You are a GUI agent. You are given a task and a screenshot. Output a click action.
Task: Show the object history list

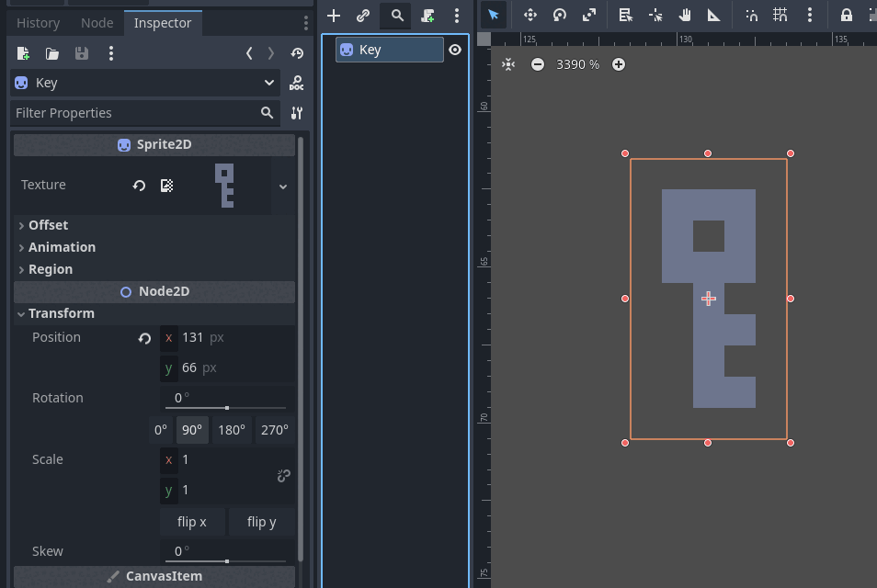[297, 53]
